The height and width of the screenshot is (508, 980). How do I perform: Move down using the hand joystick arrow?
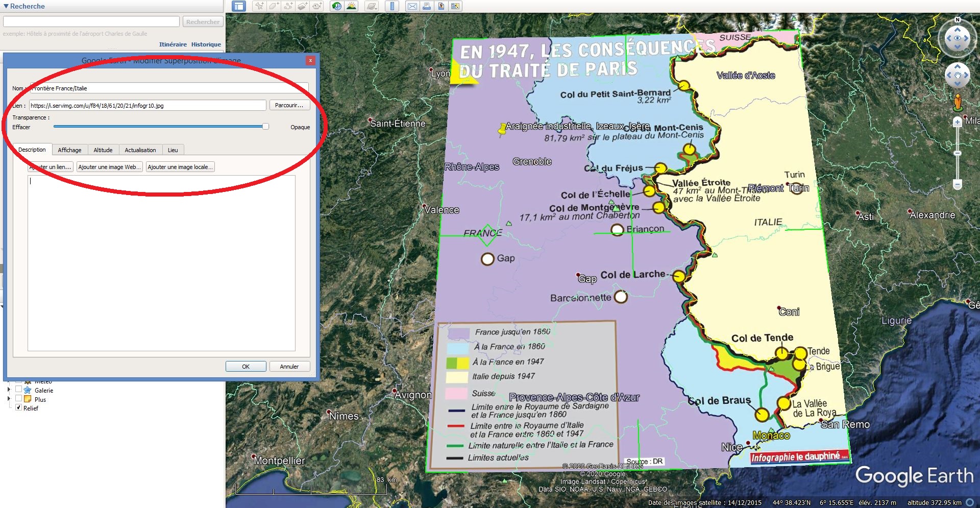pos(958,84)
